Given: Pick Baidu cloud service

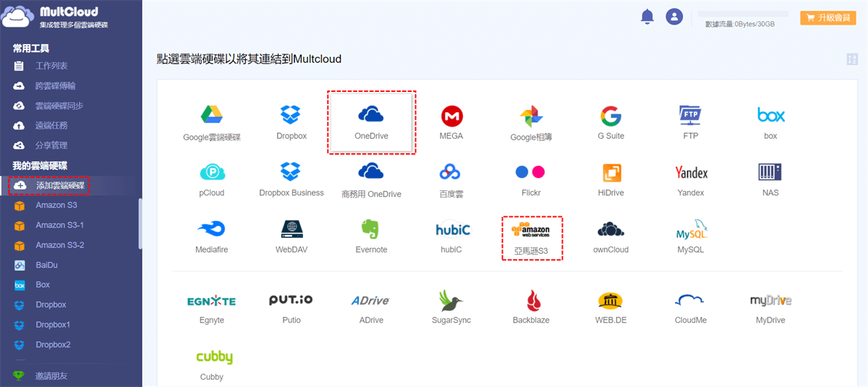Looking at the screenshot, I should [x=451, y=172].
